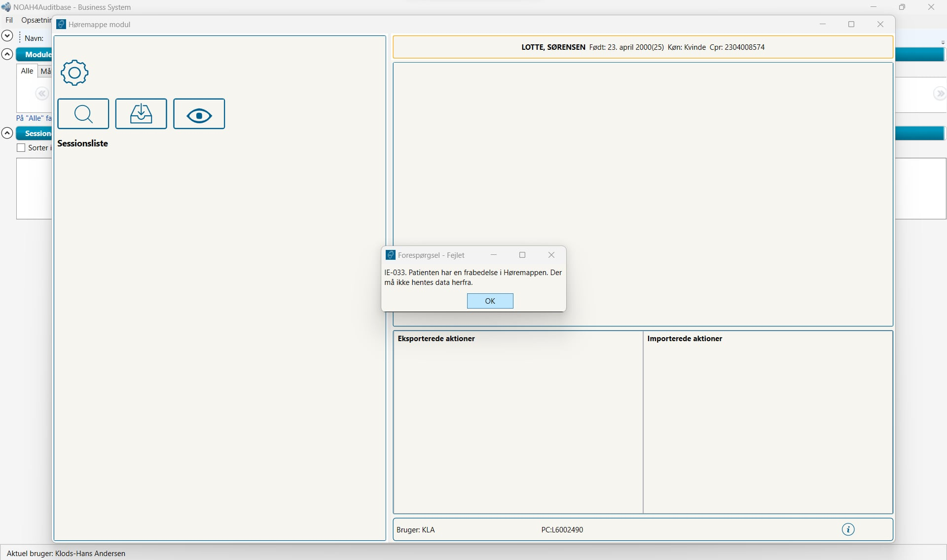Click the inbox download import icon
The width and height of the screenshot is (947, 560).
[x=141, y=114]
